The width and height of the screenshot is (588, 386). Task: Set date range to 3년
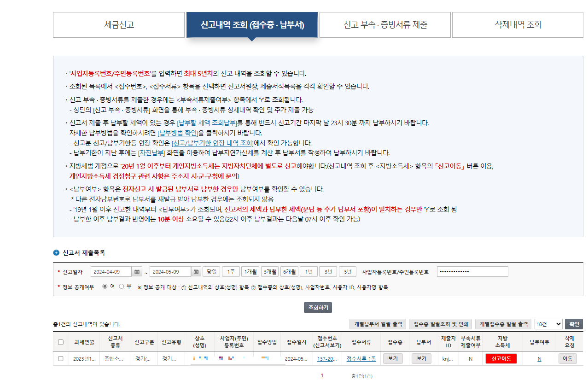coord(328,272)
